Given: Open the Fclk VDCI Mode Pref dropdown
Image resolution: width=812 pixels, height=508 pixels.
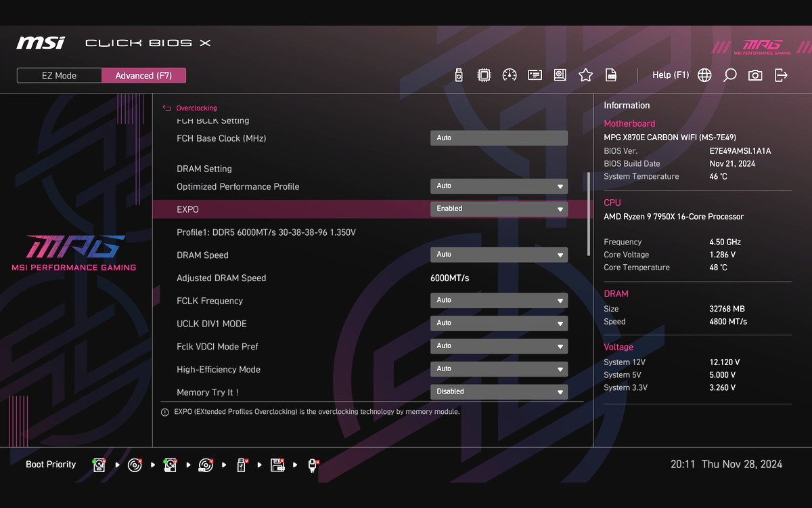Looking at the screenshot, I should (x=499, y=346).
